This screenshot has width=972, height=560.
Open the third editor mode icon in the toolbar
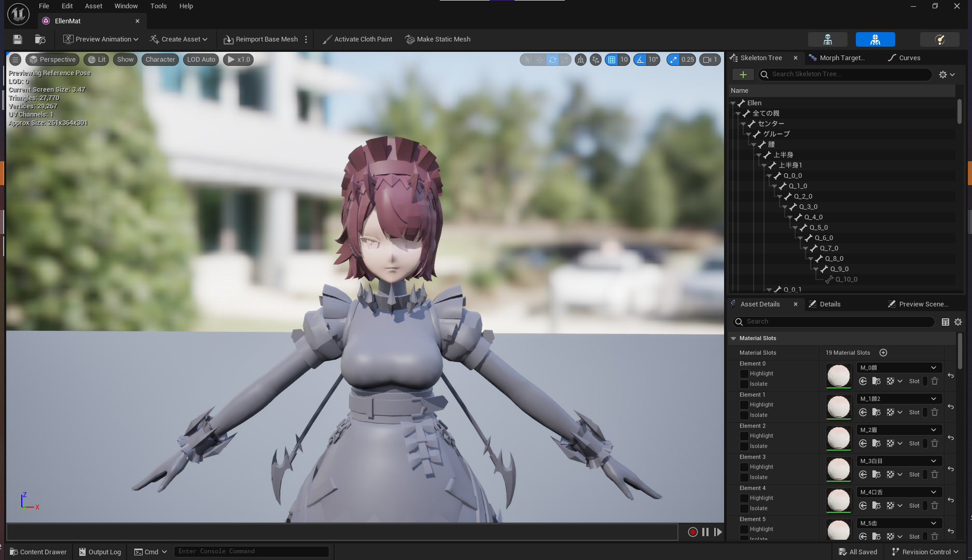pos(940,39)
